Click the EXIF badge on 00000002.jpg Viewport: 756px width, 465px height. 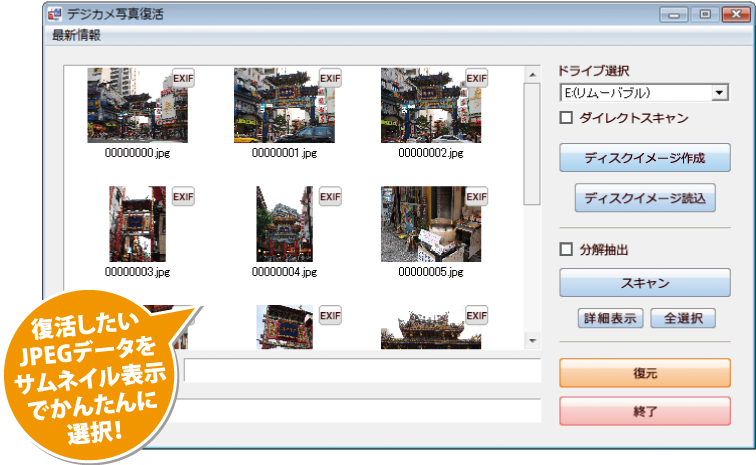click(x=476, y=79)
